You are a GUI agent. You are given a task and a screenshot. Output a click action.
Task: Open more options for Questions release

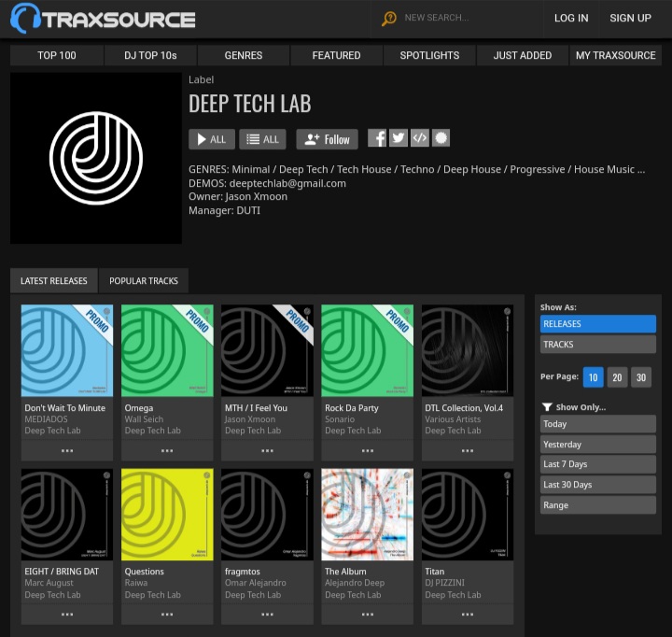point(167,615)
